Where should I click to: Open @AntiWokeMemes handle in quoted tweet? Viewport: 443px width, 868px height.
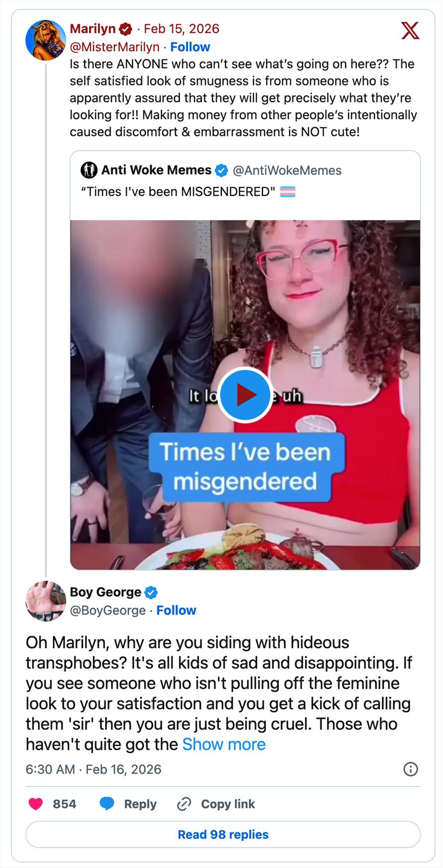pyautogui.click(x=287, y=171)
